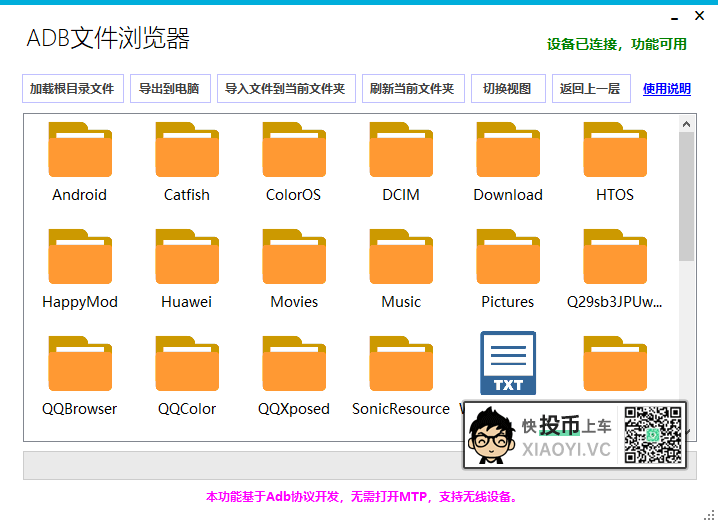Open the ColorOS folder

click(x=294, y=151)
